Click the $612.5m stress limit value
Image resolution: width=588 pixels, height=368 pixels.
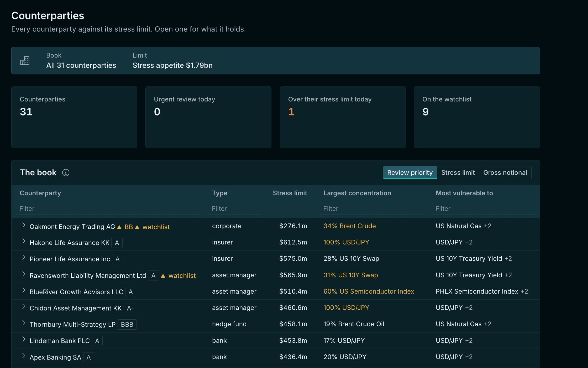[293, 242]
